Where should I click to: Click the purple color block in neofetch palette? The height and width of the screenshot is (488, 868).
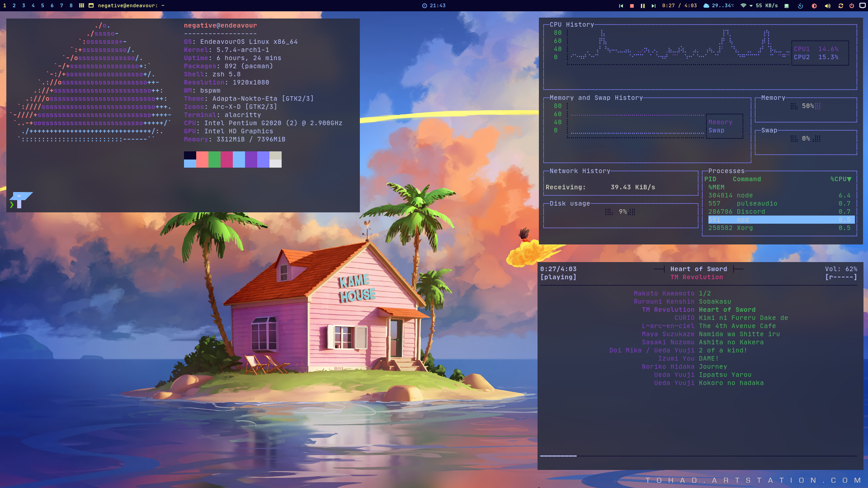tap(251, 160)
